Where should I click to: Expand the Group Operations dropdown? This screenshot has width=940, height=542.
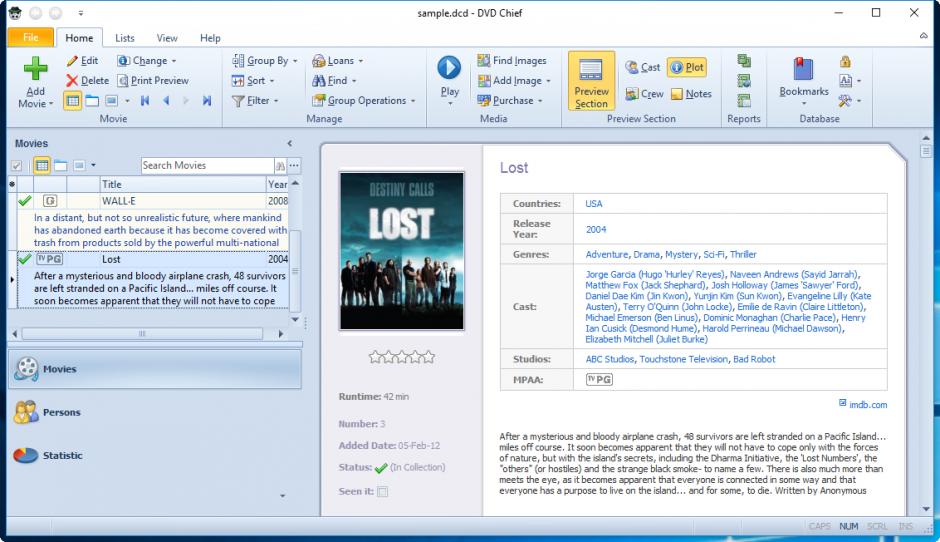click(363, 101)
